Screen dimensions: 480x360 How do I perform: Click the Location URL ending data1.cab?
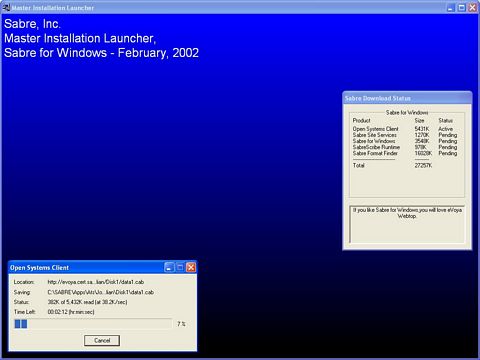tap(96, 282)
